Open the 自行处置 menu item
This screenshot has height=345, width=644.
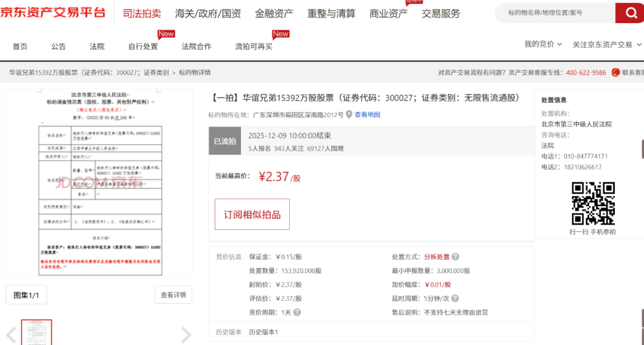[x=143, y=46]
